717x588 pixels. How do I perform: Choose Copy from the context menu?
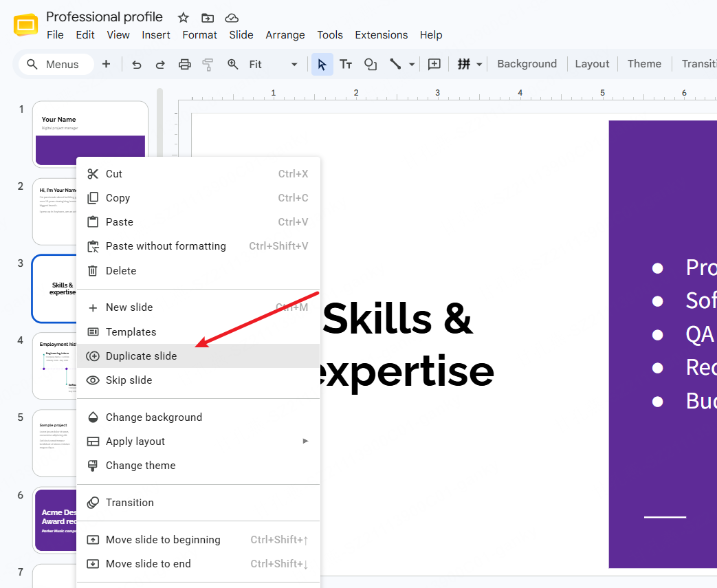tap(199, 198)
